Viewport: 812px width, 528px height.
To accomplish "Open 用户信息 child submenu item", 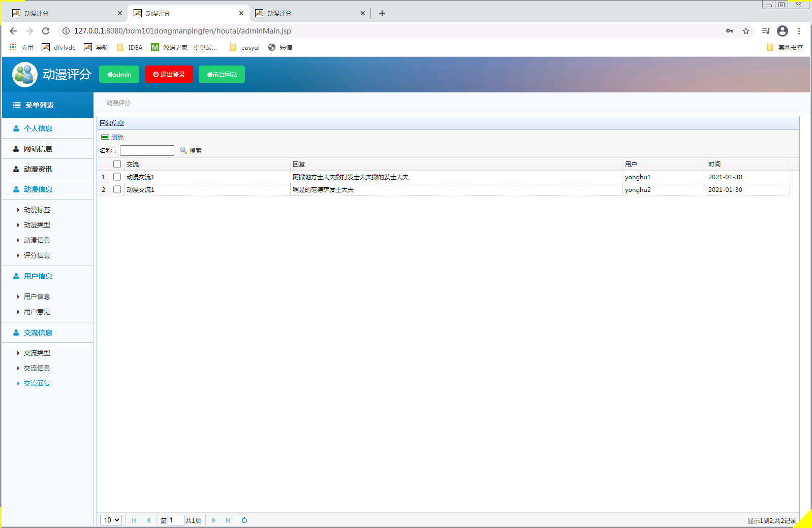I will pos(37,296).
